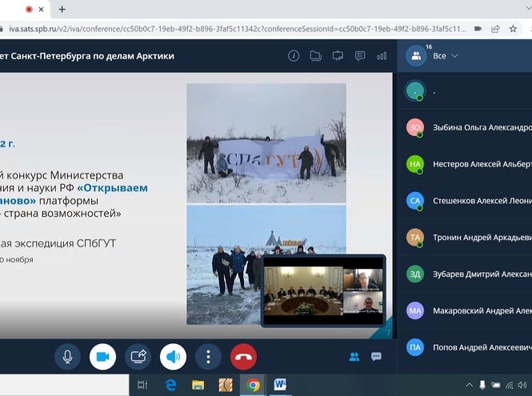This screenshot has width=532, height=396.
Task: Select participant Попов Андрей Алексеевич
Action: click(x=465, y=347)
